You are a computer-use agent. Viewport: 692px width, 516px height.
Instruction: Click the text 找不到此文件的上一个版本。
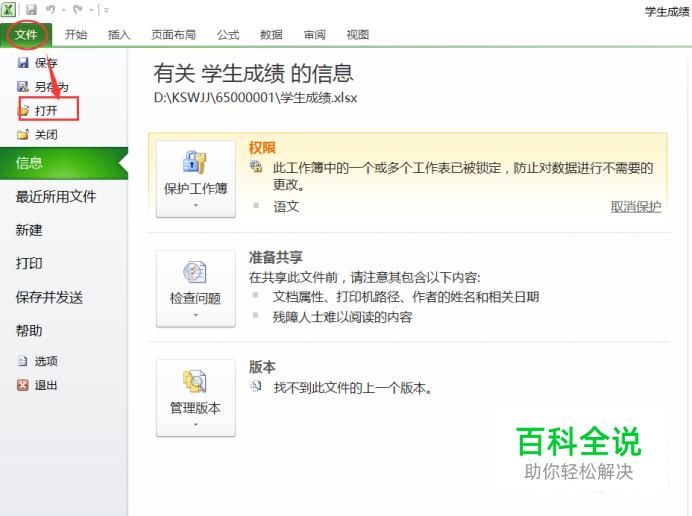[353, 388]
